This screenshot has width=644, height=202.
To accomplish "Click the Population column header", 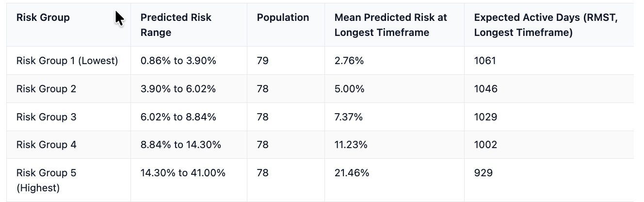I will pyautogui.click(x=283, y=17).
